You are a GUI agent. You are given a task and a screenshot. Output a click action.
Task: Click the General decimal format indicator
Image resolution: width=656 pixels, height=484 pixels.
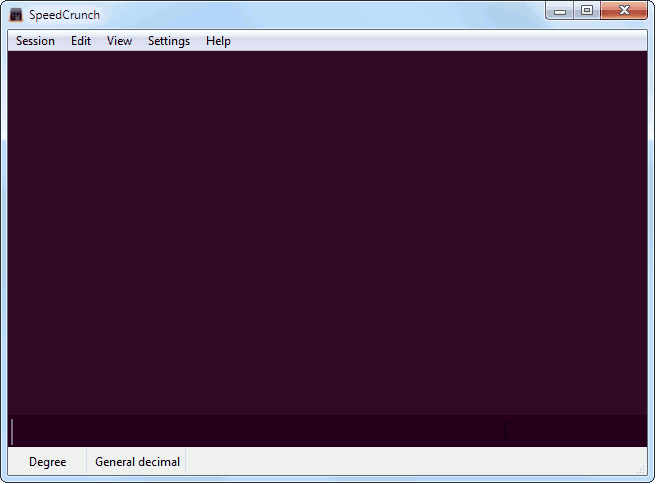[x=137, y=462]
